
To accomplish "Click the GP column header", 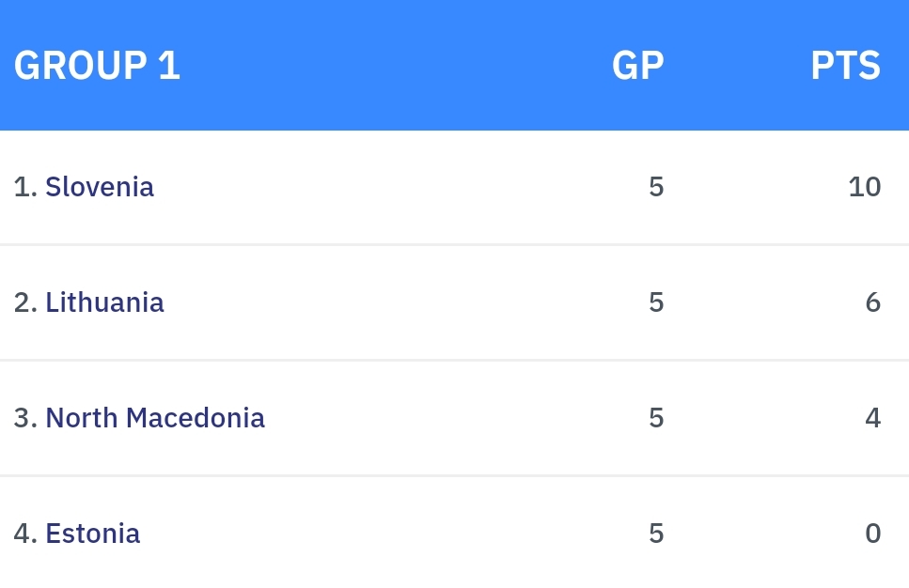I will tap(637, 66).
